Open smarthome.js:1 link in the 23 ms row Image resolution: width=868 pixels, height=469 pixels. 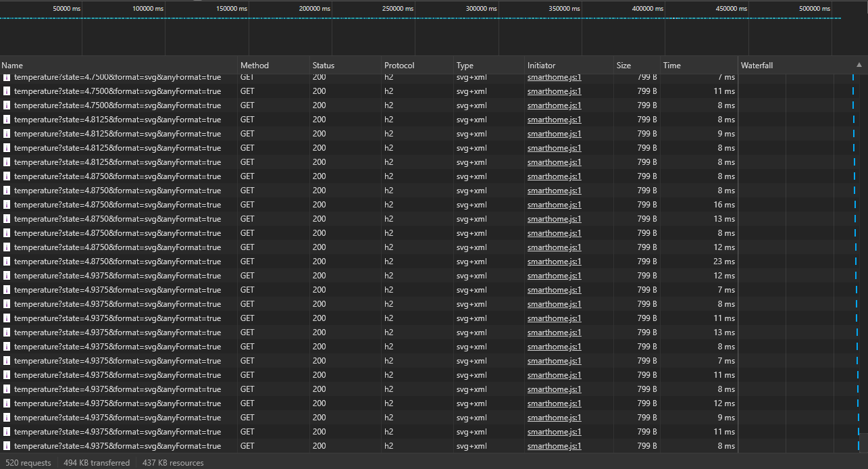point(554,262)
